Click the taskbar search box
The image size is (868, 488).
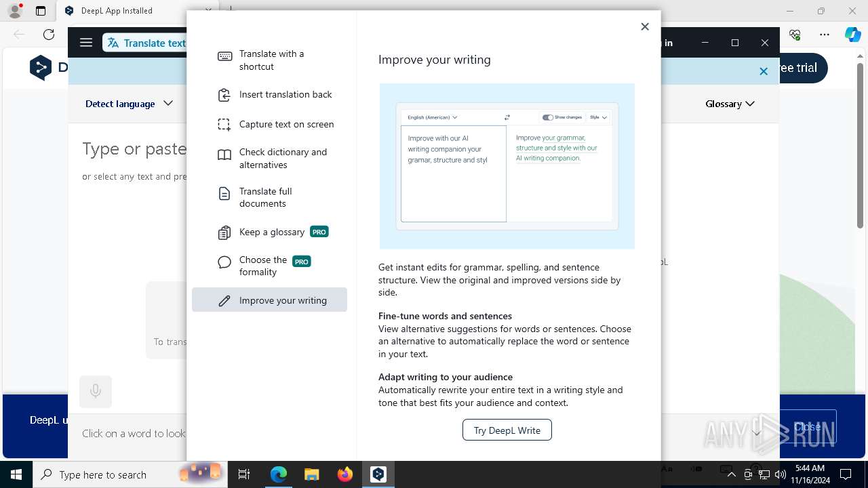[131, 474]
